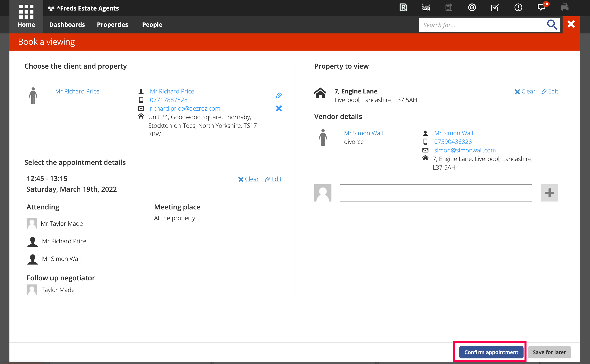The image size is (590, 364).
Task: Open Mr Simon Wall contact name link
Action: tap(453, 133)
